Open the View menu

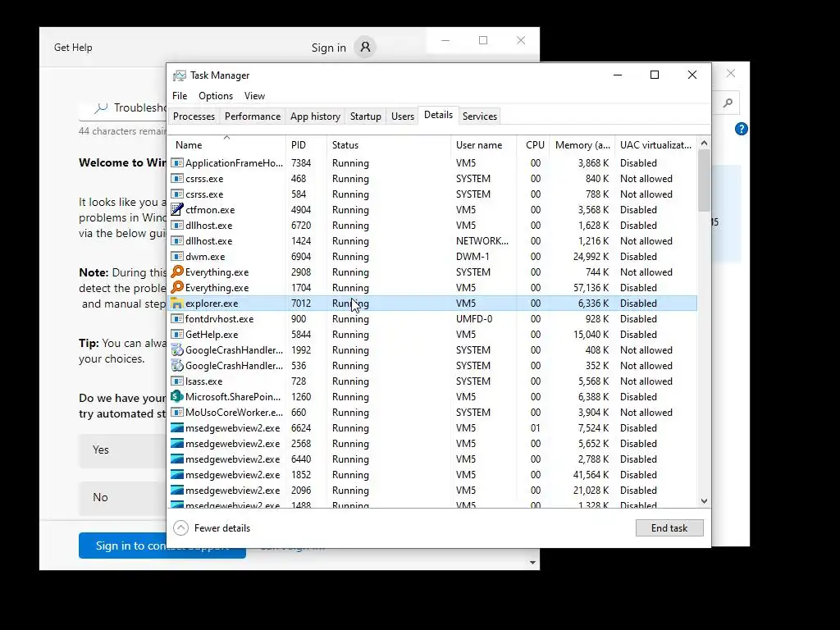coord(254,96)
